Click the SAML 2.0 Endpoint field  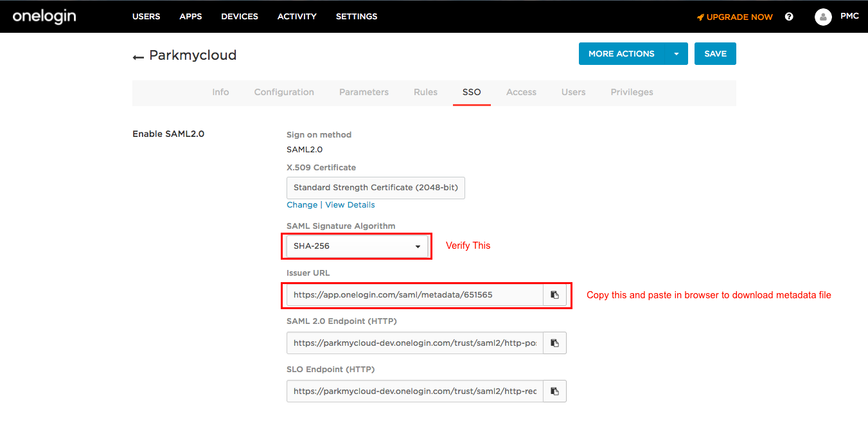(x=415, y=343)
